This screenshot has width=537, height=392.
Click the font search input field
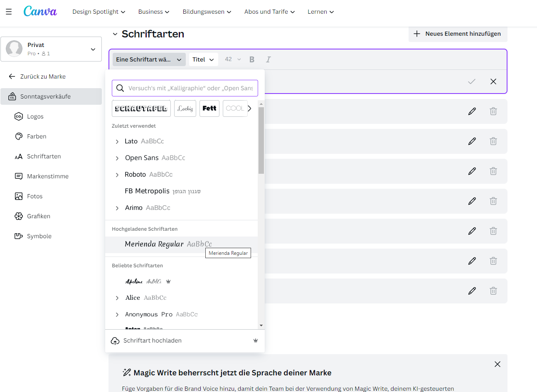(x=190, y=88)
